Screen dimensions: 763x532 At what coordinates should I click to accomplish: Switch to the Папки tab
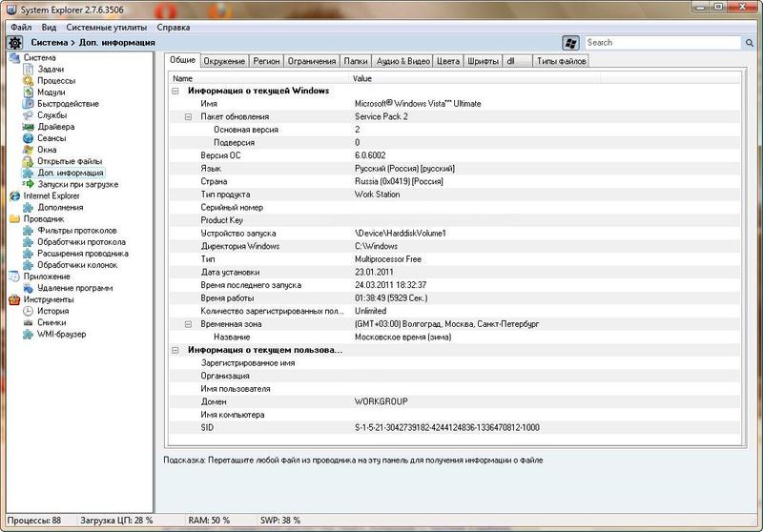point(356,61)
